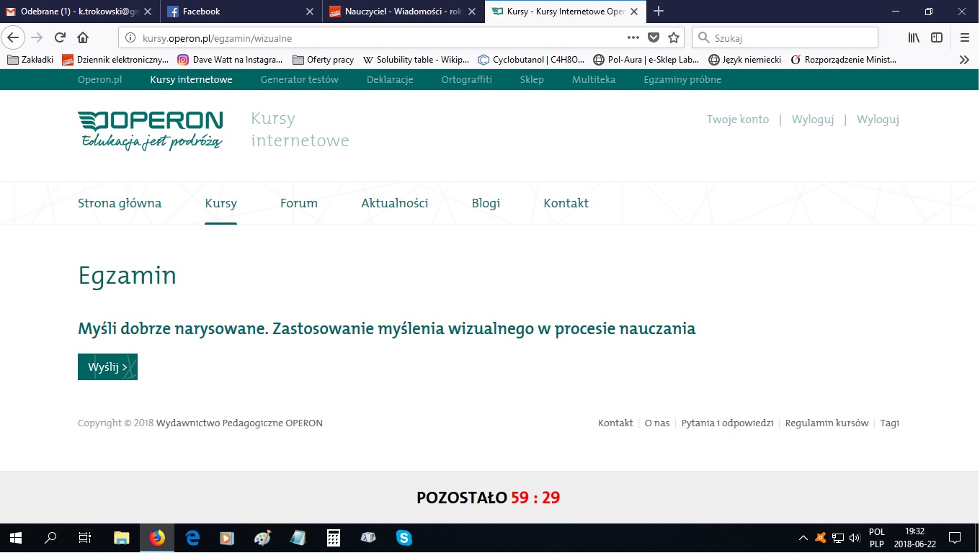980x553 pixels.
Task: Open Windows taskbar search
Action: click(50, 538)
